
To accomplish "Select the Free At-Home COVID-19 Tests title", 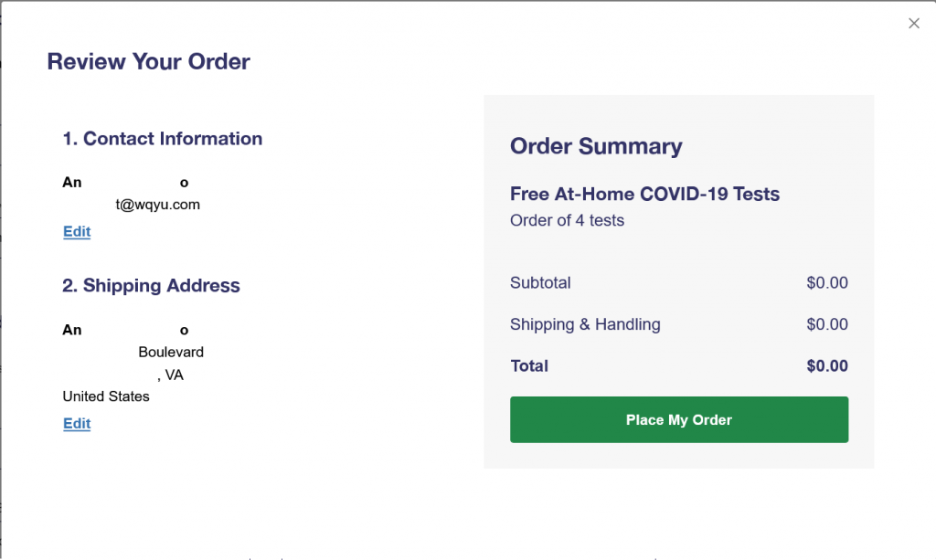I will coord(644,194).
